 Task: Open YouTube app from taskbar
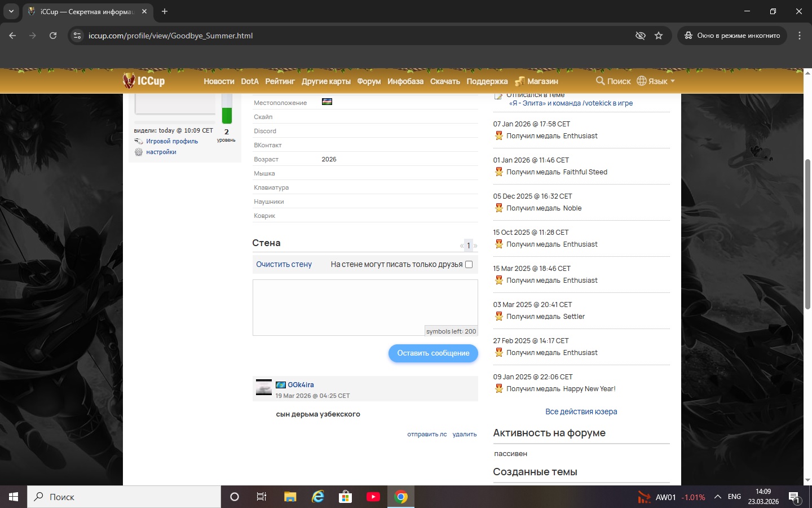[373, 497]
